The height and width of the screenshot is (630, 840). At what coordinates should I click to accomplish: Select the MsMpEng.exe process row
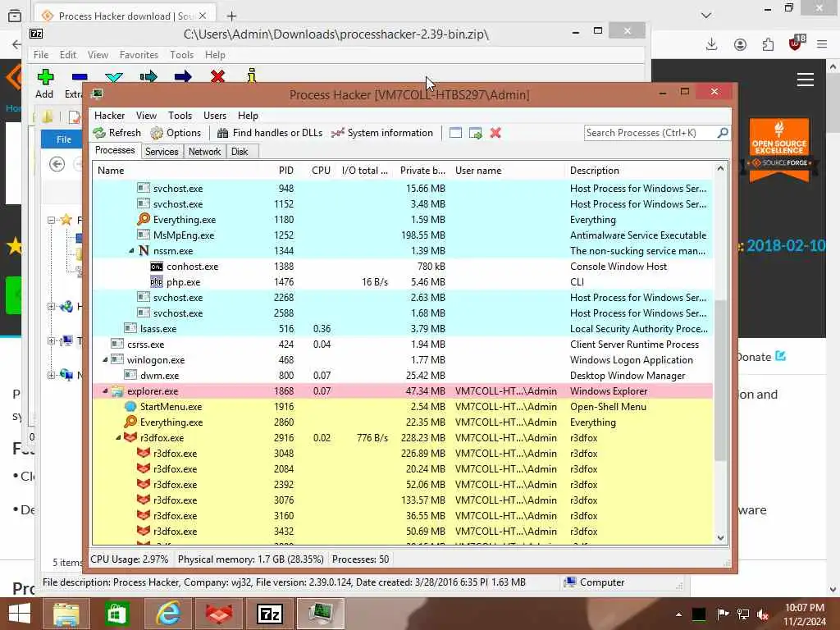point(403,235)
